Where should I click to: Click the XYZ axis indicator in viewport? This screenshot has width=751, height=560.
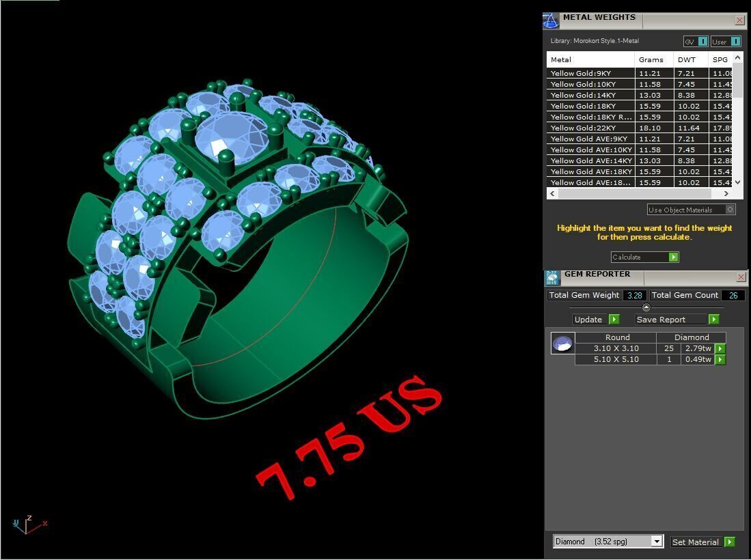tap(29, 524)
